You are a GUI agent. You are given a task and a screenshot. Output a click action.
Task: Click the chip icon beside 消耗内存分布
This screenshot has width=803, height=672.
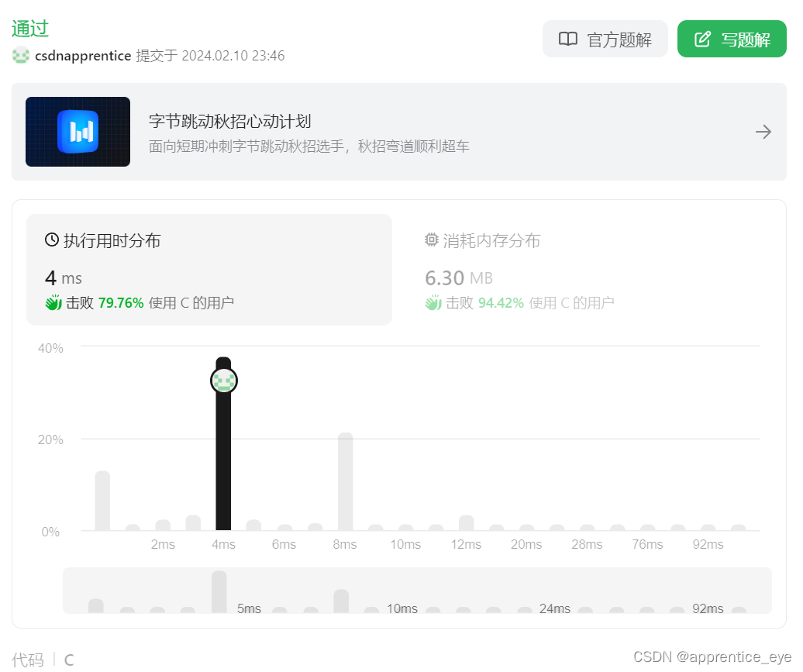pyautogui.click(x=432, y=240)
